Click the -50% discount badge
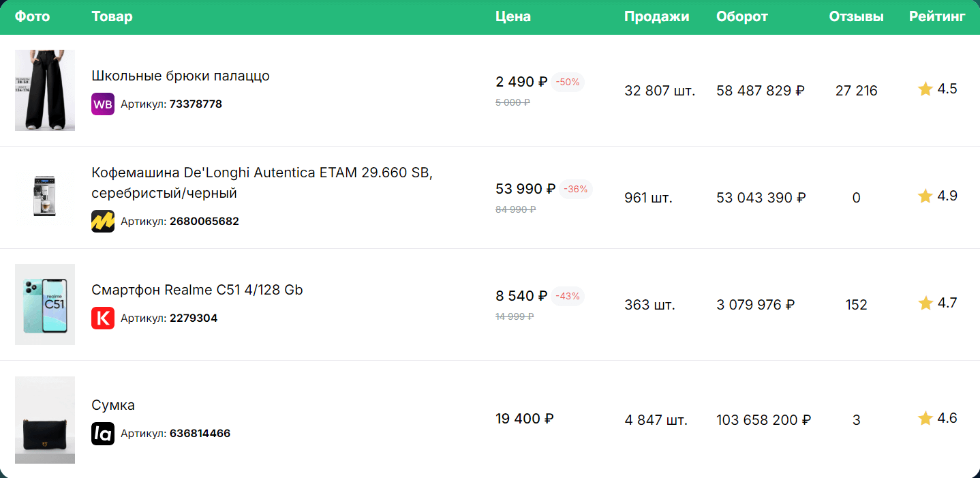980x478 pixels. [567, 82]
